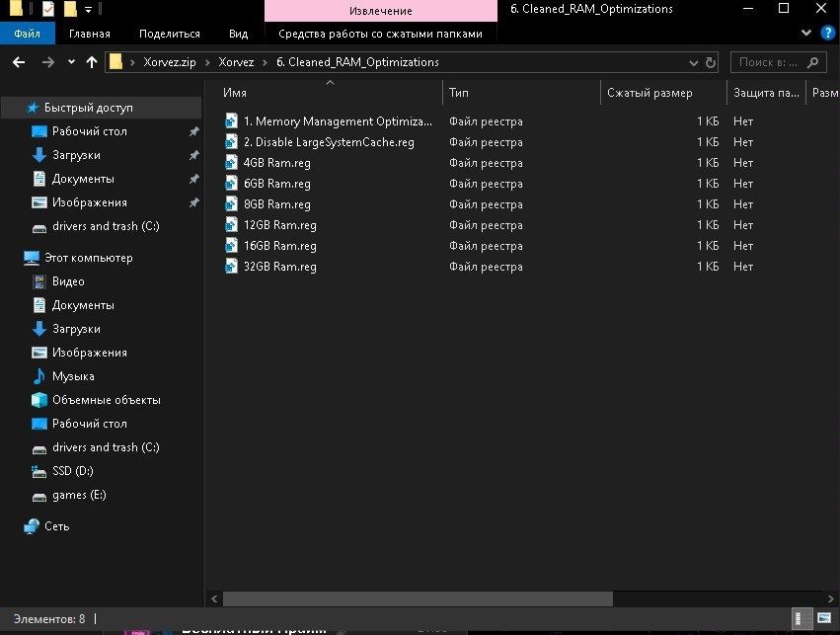Open pinned Рабочий стол under quick access
This screenshot has height=635, width=840.
(x=90, y=131)
